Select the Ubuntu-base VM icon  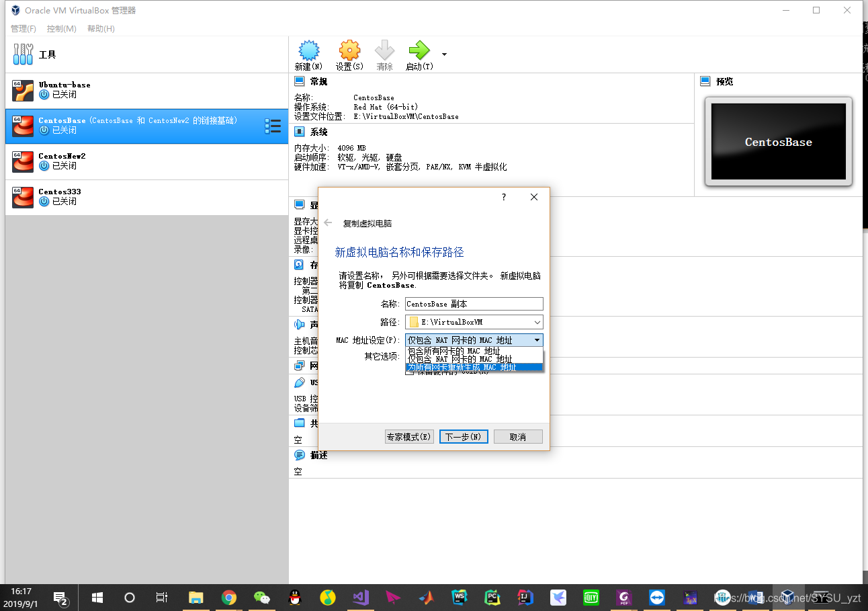pos(23,90)
